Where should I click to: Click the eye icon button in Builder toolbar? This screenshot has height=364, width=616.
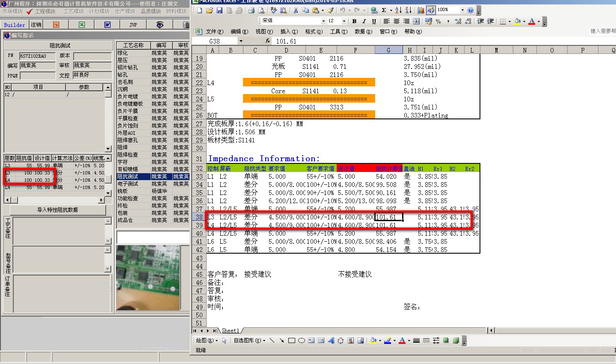pyautogui.click(x=160, y=25)
